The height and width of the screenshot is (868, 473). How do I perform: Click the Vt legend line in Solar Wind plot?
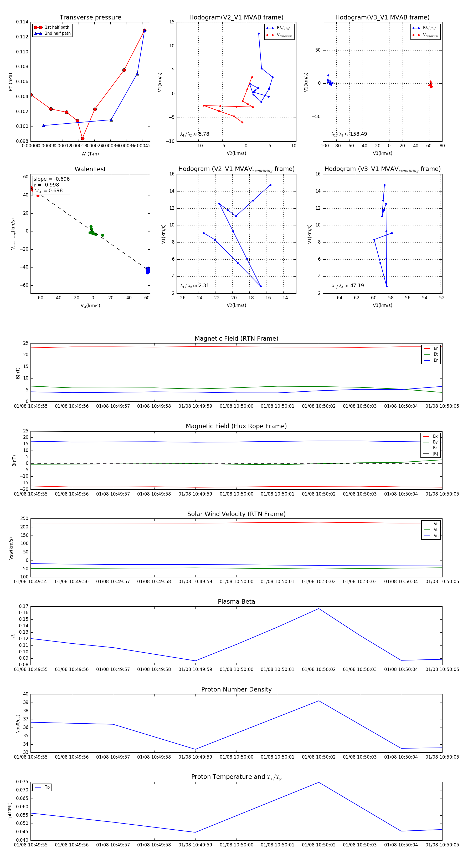pos(427,530)
